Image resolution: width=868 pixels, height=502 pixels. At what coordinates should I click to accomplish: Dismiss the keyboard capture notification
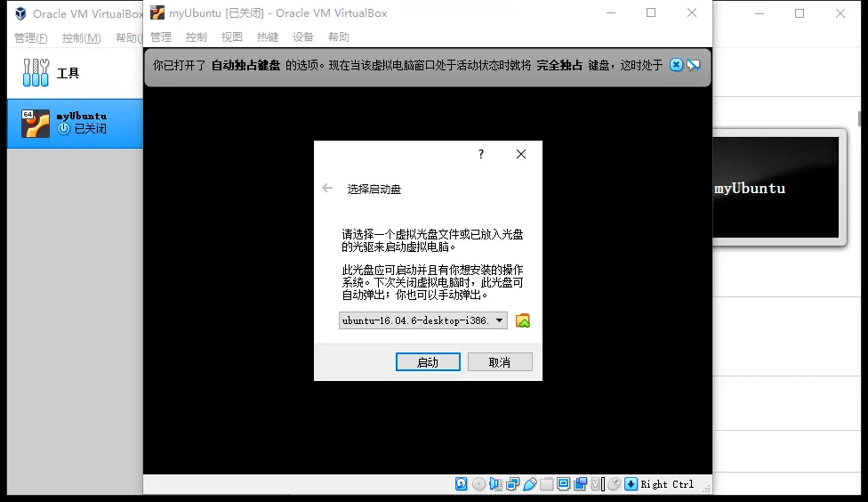tap(676, 65)
